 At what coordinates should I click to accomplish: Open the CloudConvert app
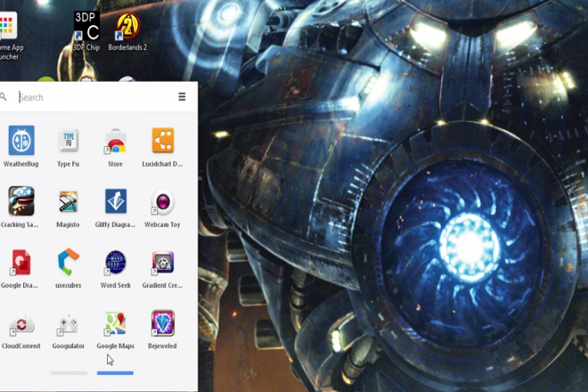pyautogui.click(x=21, y=324)
